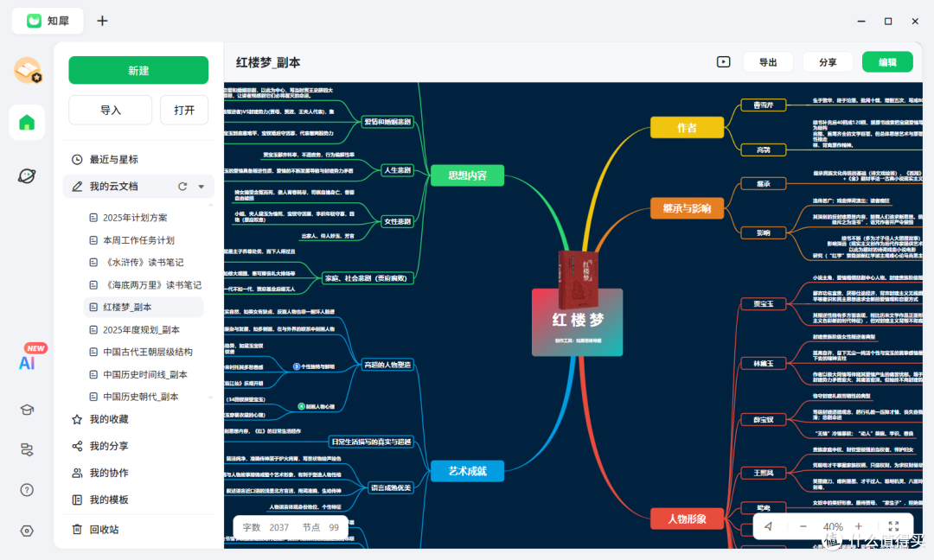Open the AI assistant with NEW badge
934x560 pixels.
(x=27, y=363)
